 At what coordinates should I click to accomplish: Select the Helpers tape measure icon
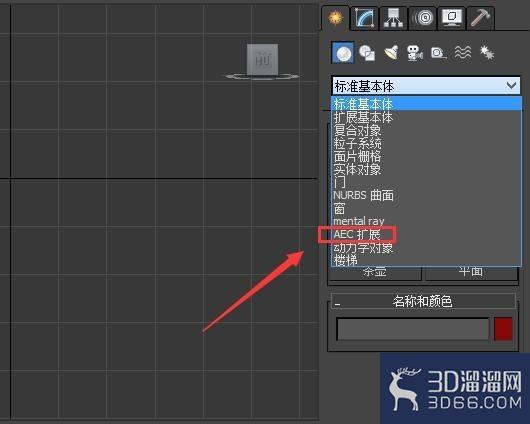(x=439, y=53)
